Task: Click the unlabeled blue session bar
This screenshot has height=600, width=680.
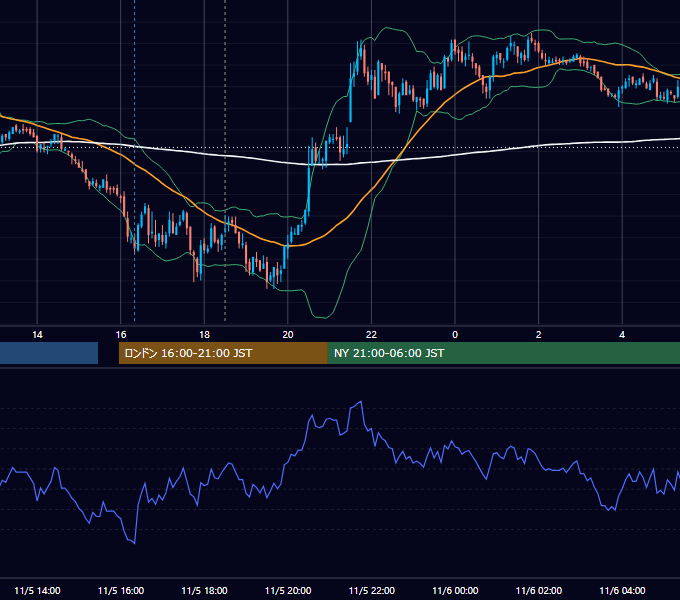Action: click(49, 353)
